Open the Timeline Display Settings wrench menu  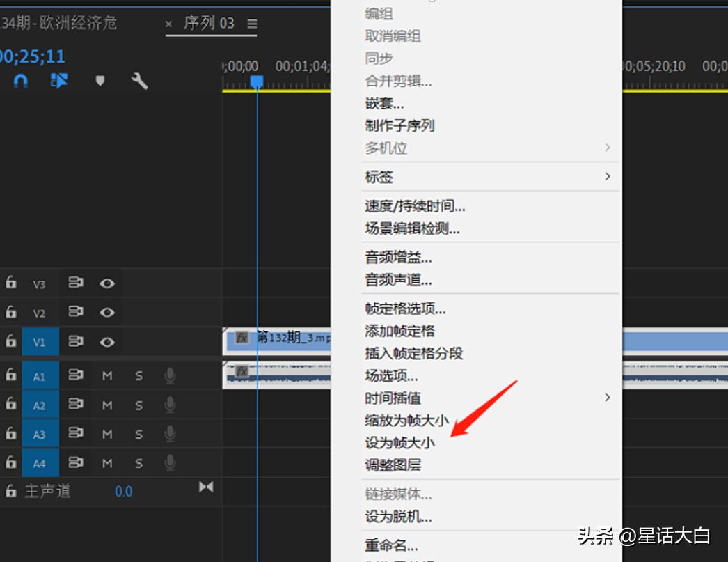pos(139,81)
